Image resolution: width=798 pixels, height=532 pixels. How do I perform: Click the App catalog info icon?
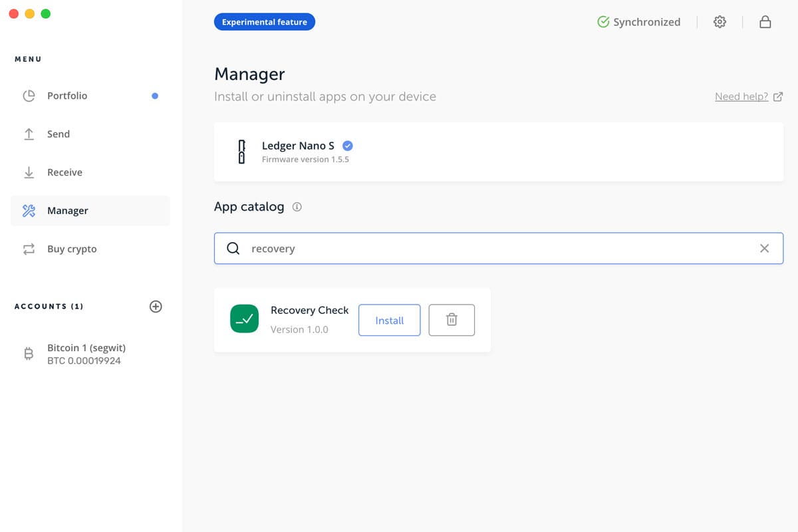coord(297,207)
